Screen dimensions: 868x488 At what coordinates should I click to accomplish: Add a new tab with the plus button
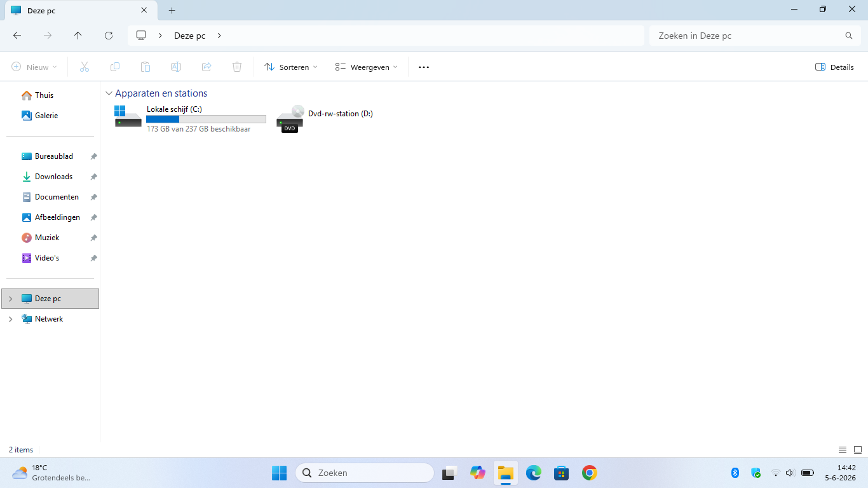pyautogui.click(x=172, y=10)
